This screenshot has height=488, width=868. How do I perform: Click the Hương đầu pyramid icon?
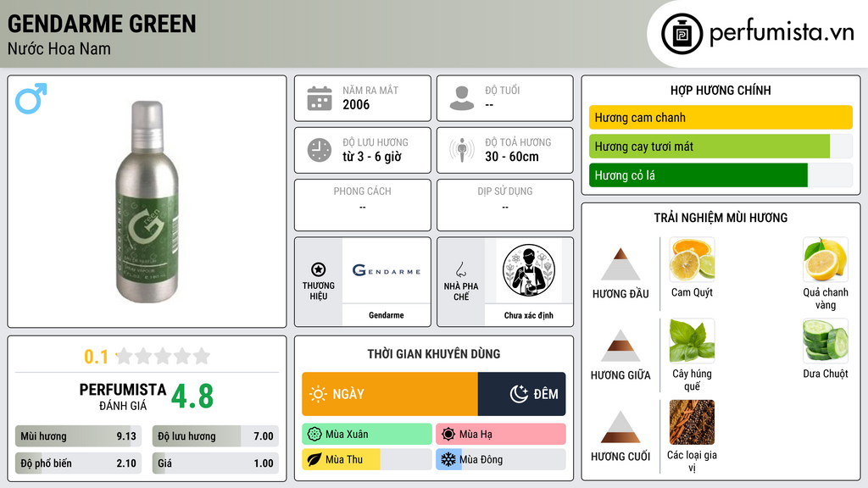tap(620, 264)
